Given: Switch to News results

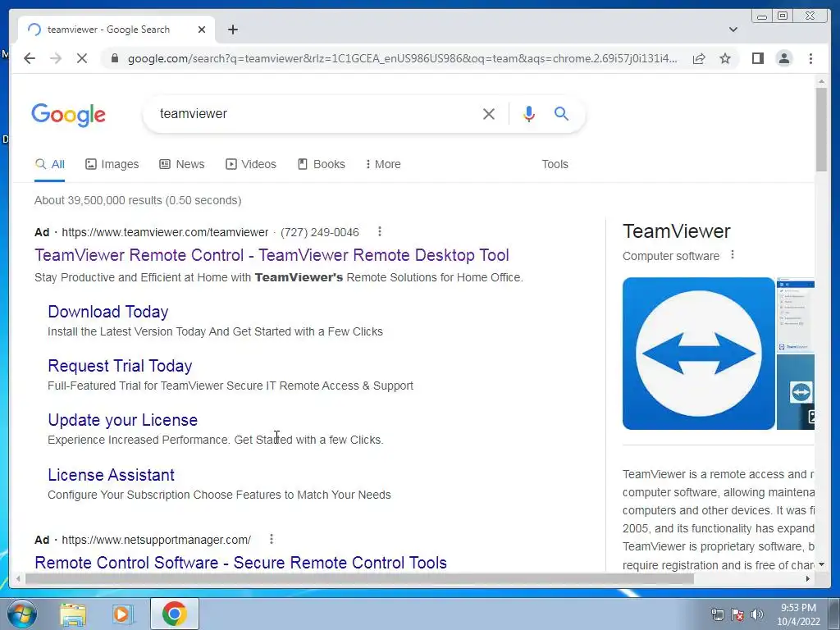Looking at the screenshot, I should (182, 164).
